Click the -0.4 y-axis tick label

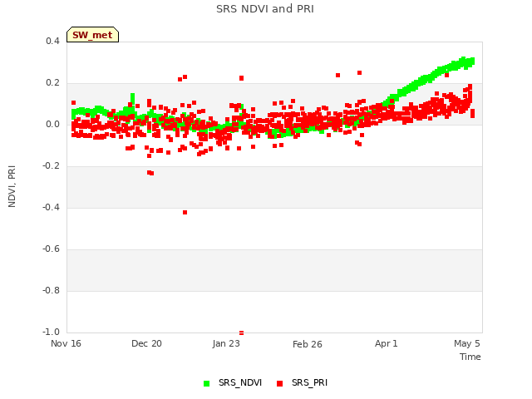click(x=51, y=207)
